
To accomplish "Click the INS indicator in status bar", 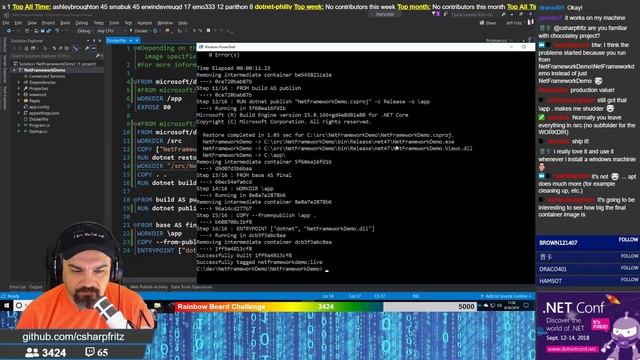I will click(416, 296).
